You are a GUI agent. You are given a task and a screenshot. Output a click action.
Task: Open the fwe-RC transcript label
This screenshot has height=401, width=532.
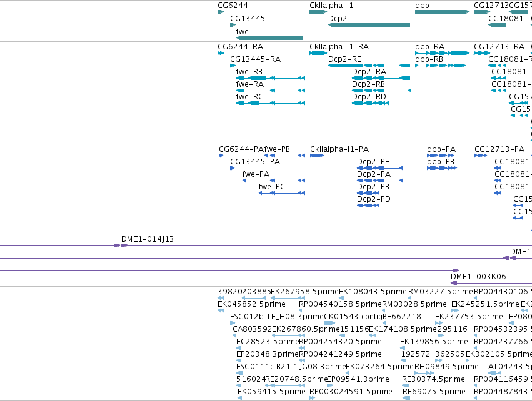[x=249, y=97]
